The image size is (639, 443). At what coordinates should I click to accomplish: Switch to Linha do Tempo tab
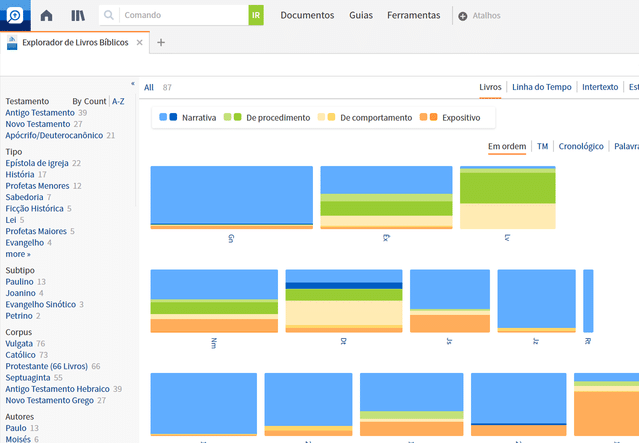(x=542, y=87)
